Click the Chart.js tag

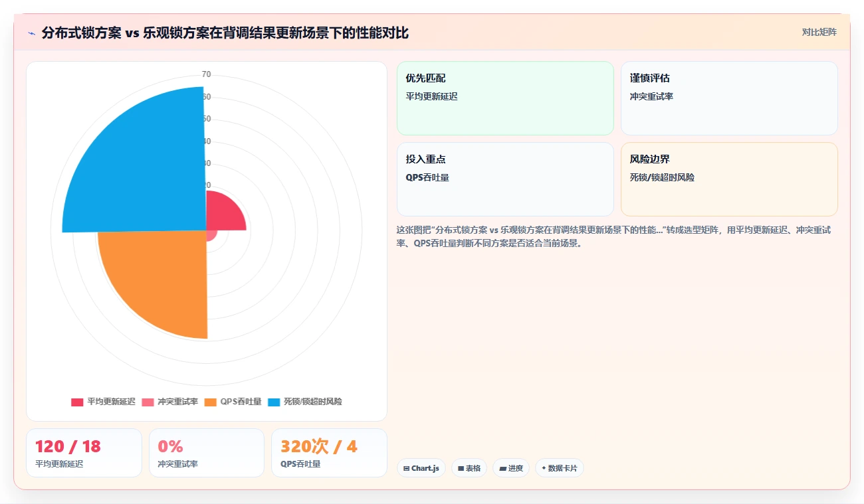[x=421, y=468]
